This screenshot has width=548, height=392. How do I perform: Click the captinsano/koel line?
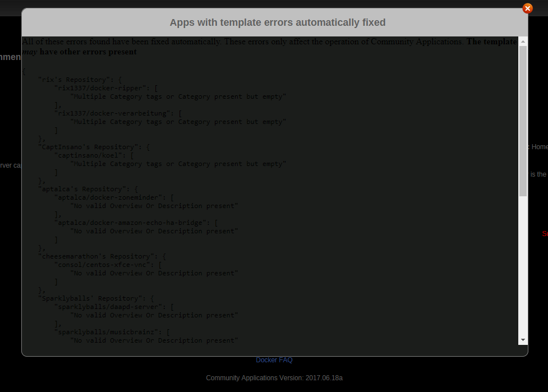[x=94, y=155]
